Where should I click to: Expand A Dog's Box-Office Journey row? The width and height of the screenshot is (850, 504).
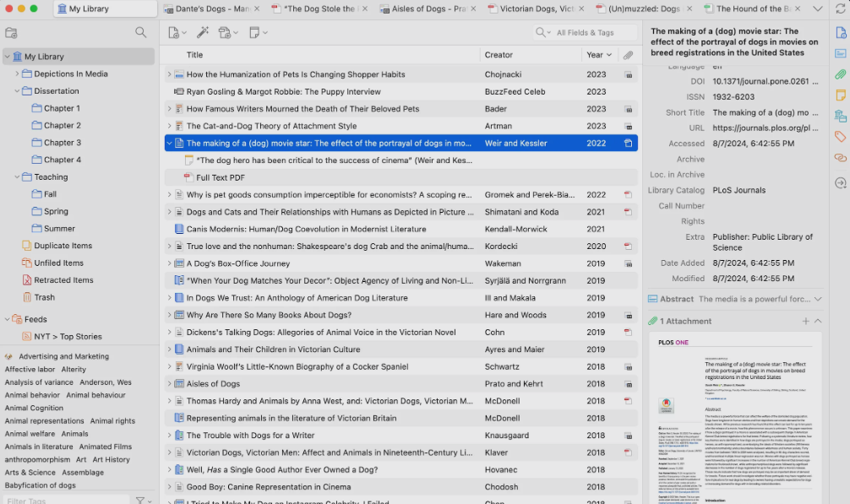coord(169,263)
